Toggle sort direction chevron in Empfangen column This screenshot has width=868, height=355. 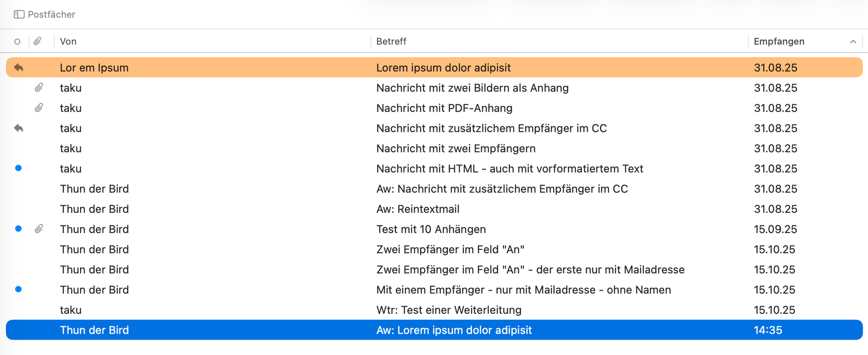[853, 42]
